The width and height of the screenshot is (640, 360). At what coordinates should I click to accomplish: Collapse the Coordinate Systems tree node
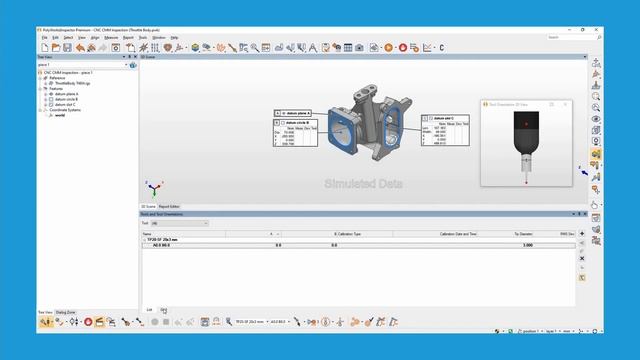click(x=40, y=110)
